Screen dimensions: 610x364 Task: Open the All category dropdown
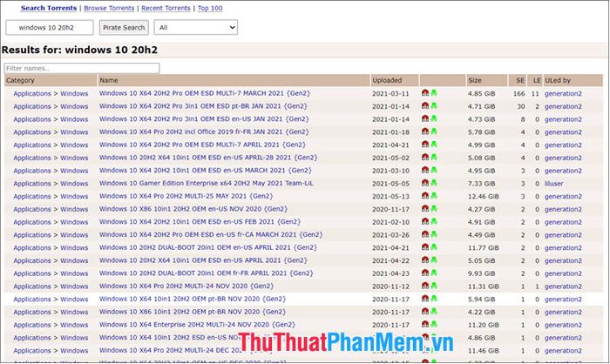(x=196, y=28)
